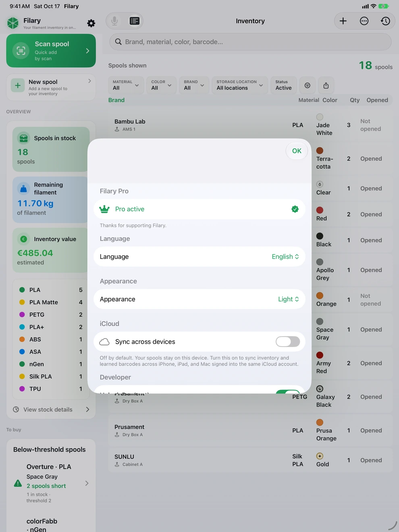This screenshot has height=532, width=399.
Task: Click the Pro crown icon
Action: (x=104, y=209)
